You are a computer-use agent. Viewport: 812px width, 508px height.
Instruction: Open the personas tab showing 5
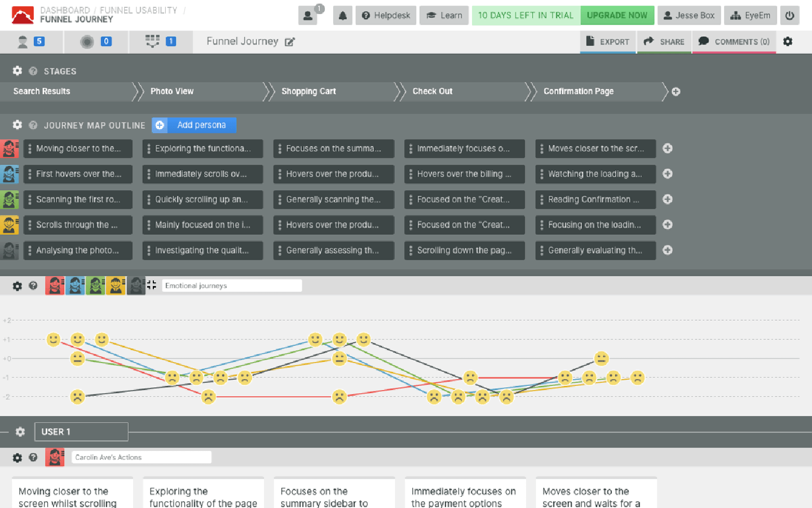click(x=32, y=42)
